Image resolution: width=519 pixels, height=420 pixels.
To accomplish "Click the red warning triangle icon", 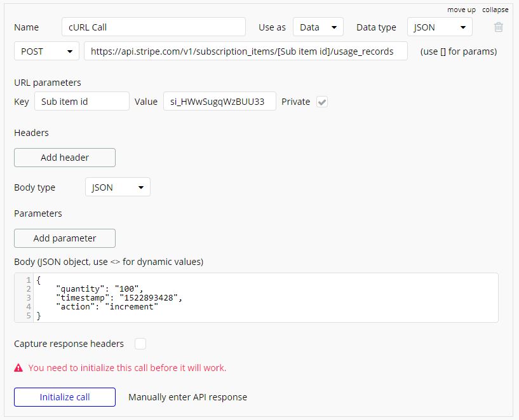I will [x=18, y=368].
